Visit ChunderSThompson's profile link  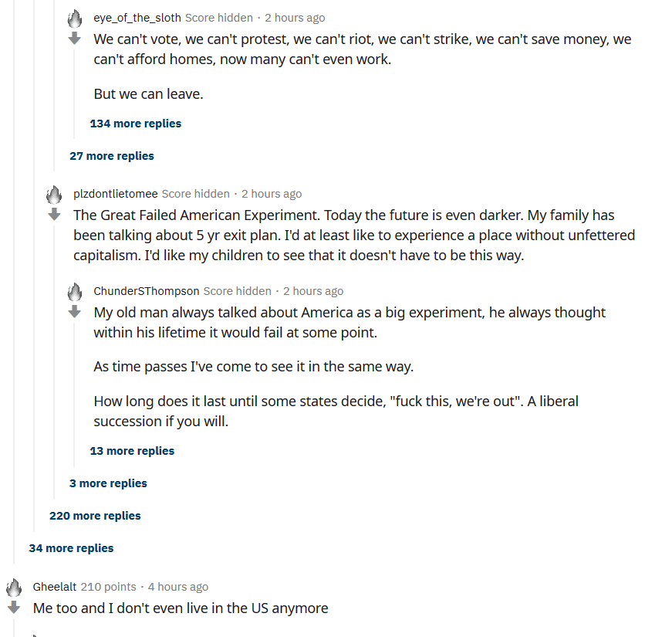147,291
